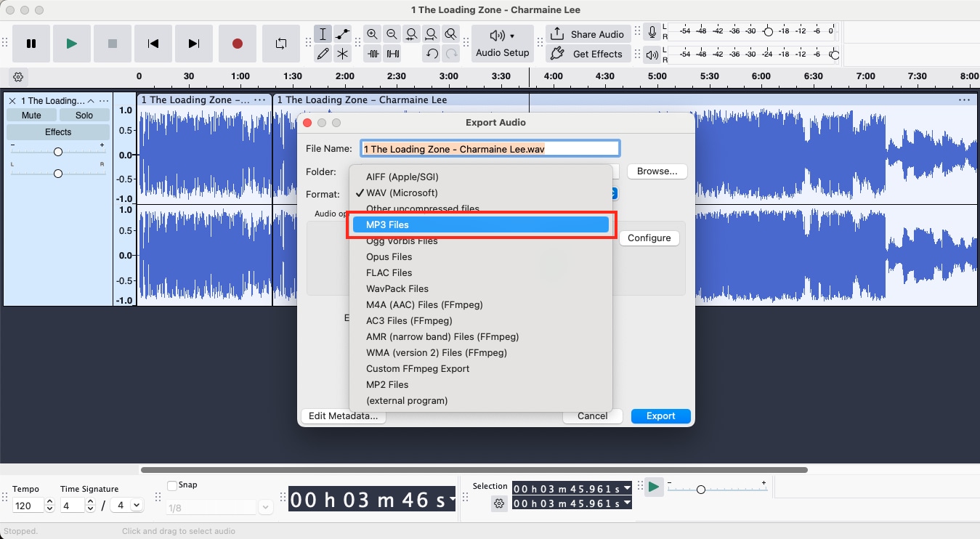
Task: Select the Multi-tool
Action: [341, 53]
